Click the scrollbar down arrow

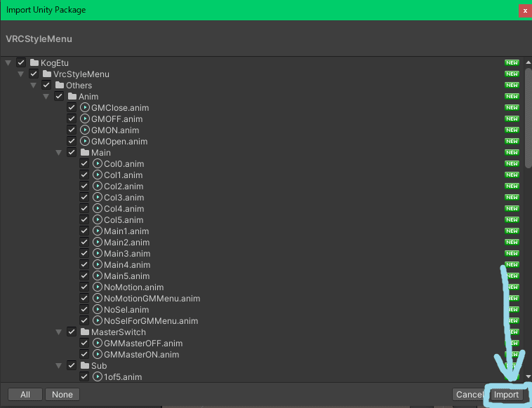tap(528, 376)
